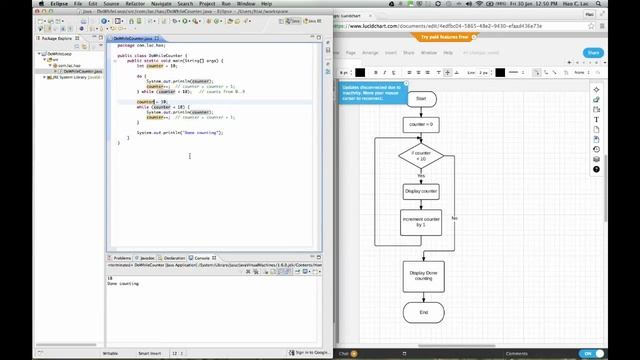640x360 pixels.
Task: Click the Eclipse Run button (green play)
Action: pyautogui.click(x=185, y=21)
